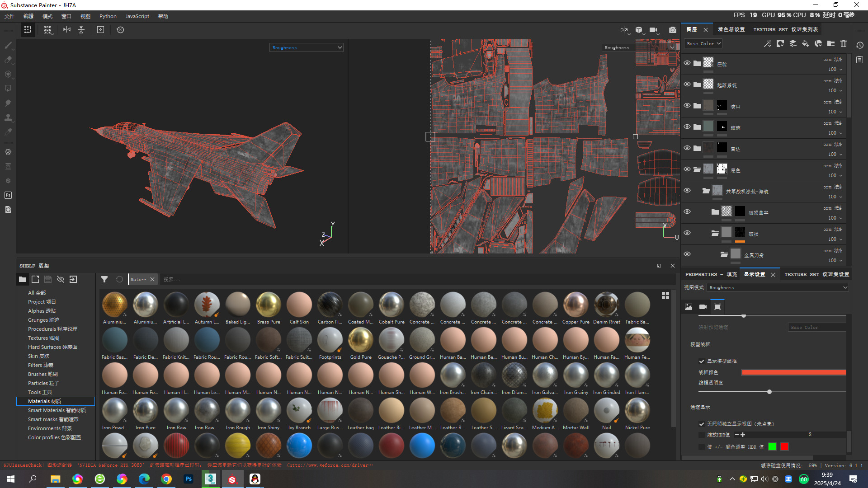Select the Eraser tool in left toolbar

pos(8,60)
